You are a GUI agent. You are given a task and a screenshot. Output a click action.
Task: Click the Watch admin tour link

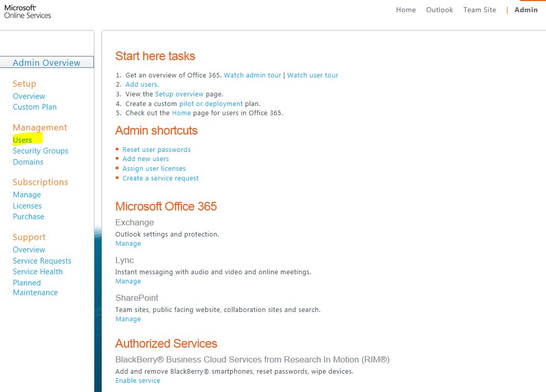pyautogui.click(x=253, y=75)
